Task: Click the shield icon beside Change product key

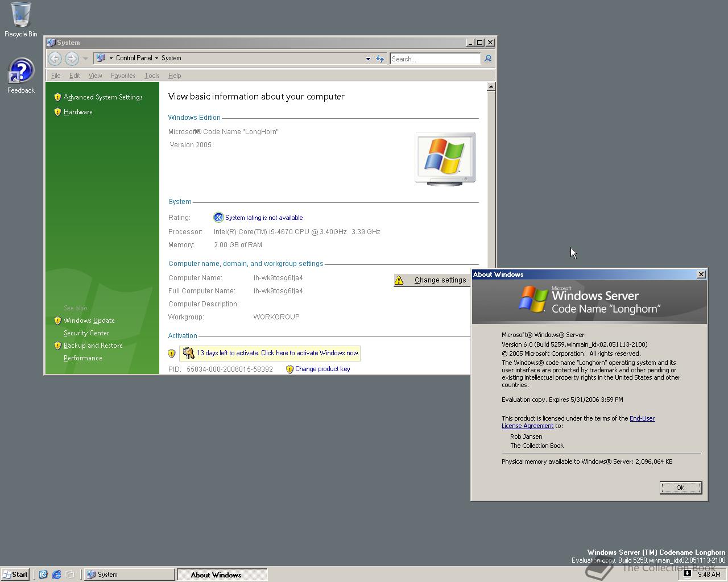Action: pos(289,369)
